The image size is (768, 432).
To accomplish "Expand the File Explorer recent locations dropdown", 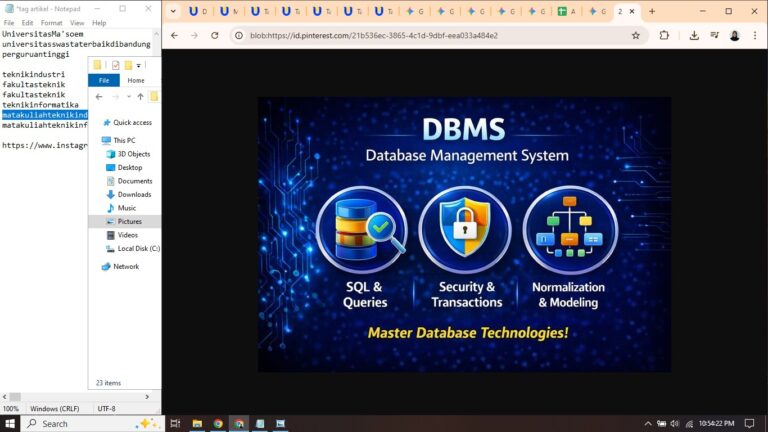I will [127, 97].
